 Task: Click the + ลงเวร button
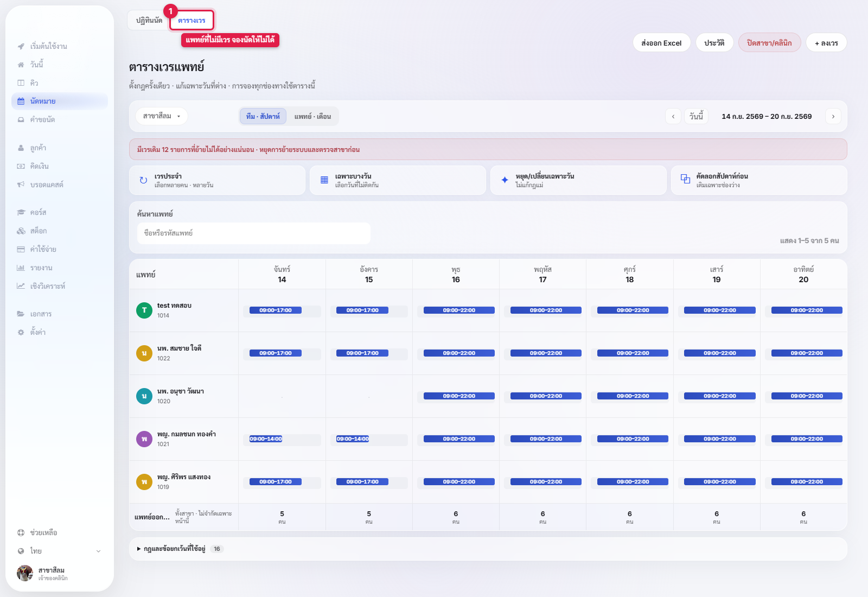tap(826, 43)
